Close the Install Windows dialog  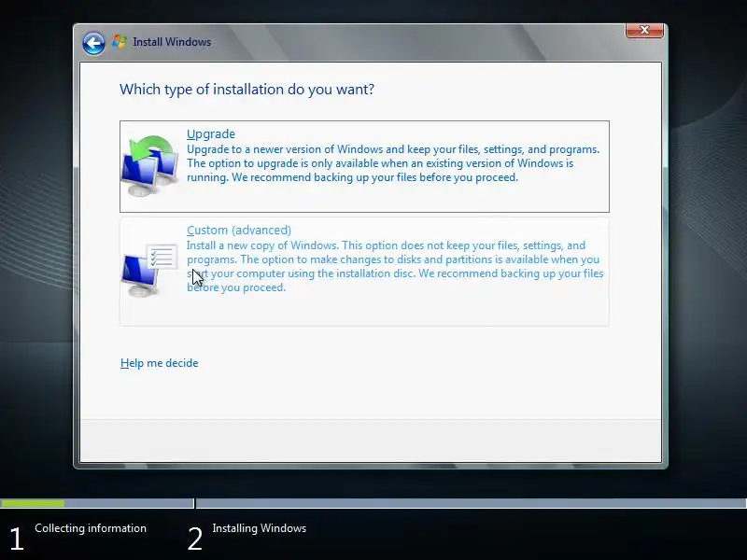(644, 30)
